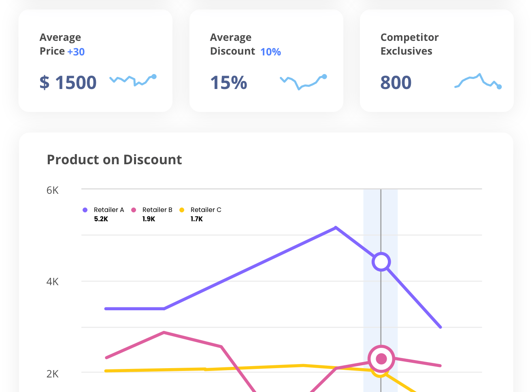532x392 pixels.
Task: Click the Product on Discount chart title
Action: 114,160
